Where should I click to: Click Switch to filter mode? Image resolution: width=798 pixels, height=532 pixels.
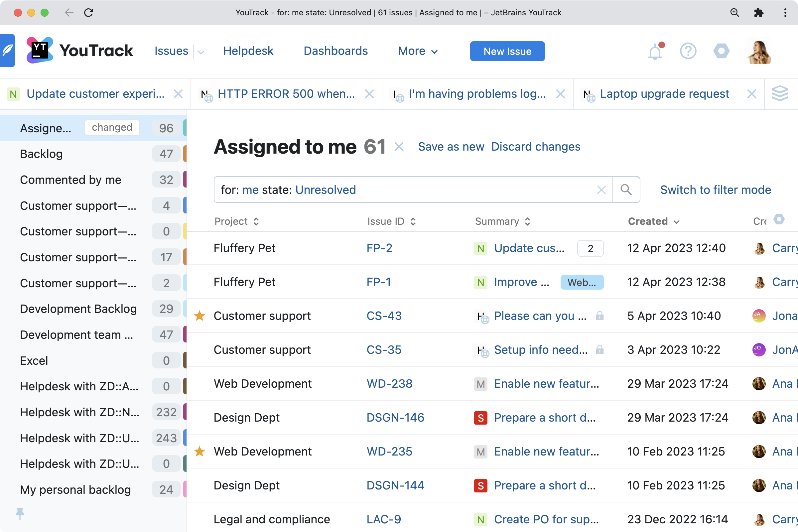click(x=716, y=190)
